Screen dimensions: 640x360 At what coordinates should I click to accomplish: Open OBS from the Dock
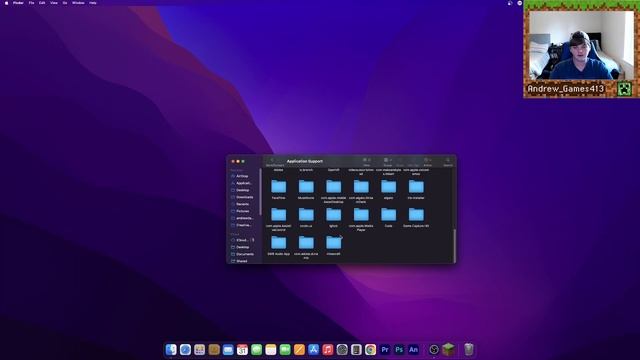[x=434, y=349]
